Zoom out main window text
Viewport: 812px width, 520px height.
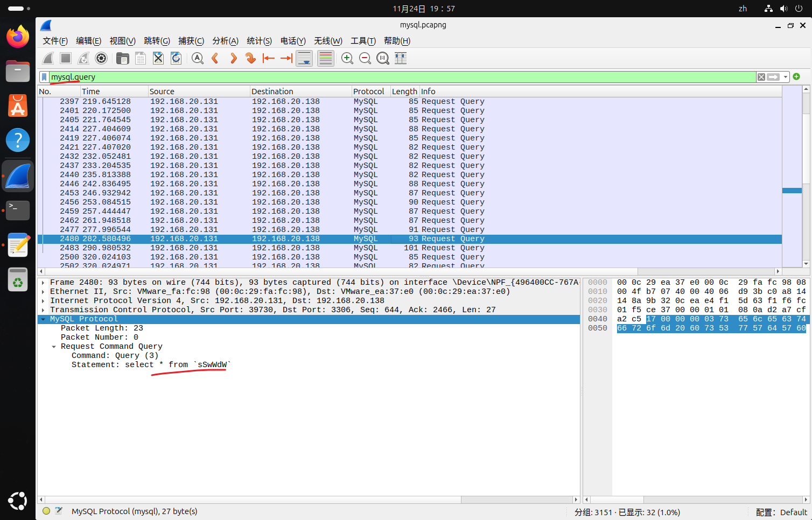click(x=365, y=58)
